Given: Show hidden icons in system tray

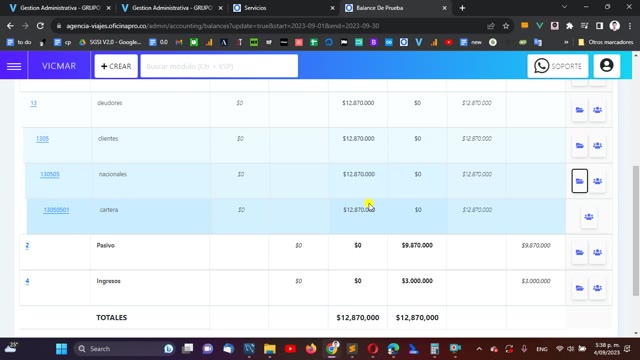Looking at the screenshot, I should pyautogui.click(x=479, y=349).
